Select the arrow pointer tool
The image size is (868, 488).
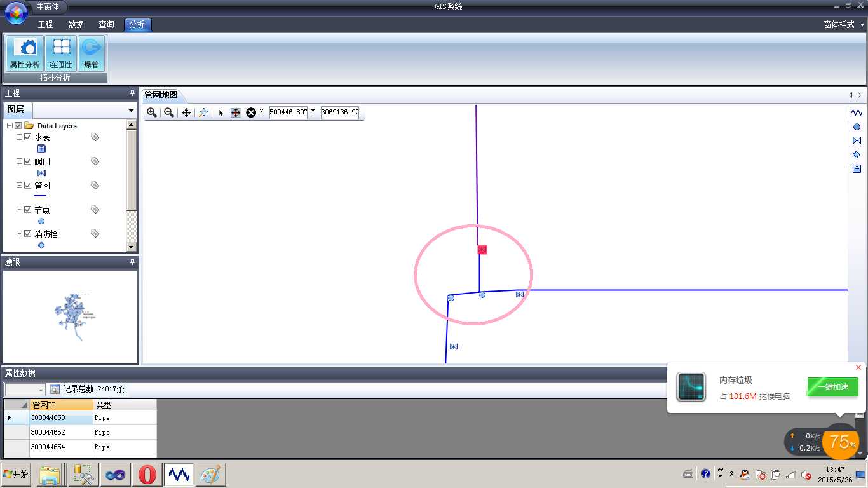click(x=220, y=112)
